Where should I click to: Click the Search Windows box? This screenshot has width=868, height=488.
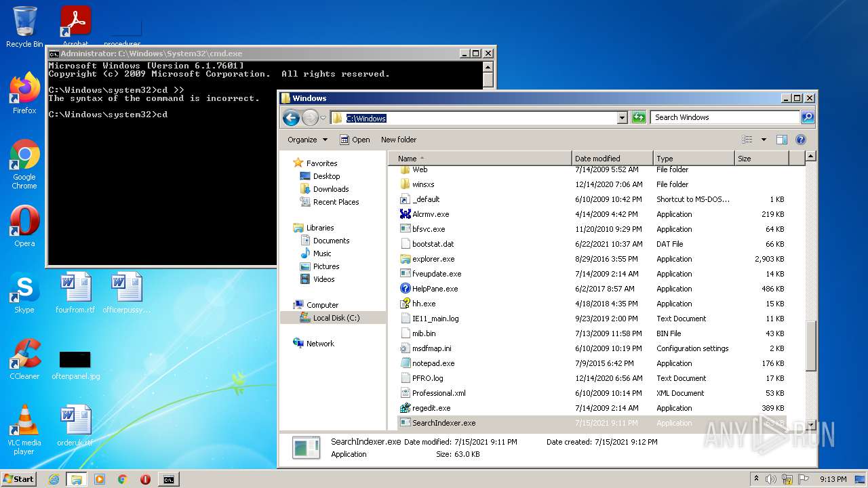point(725,118)
